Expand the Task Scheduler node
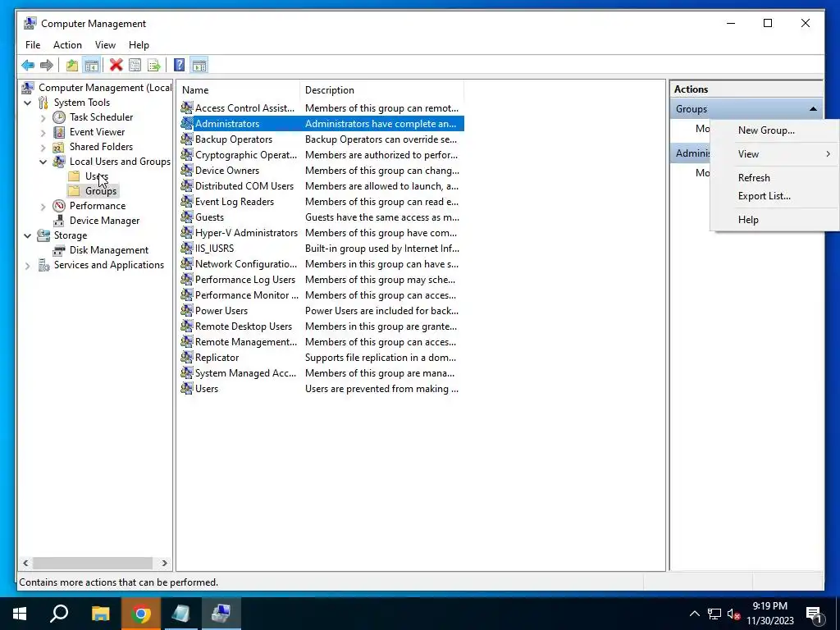The height and width of the screenshot is (630, 840). coord(43,118)
